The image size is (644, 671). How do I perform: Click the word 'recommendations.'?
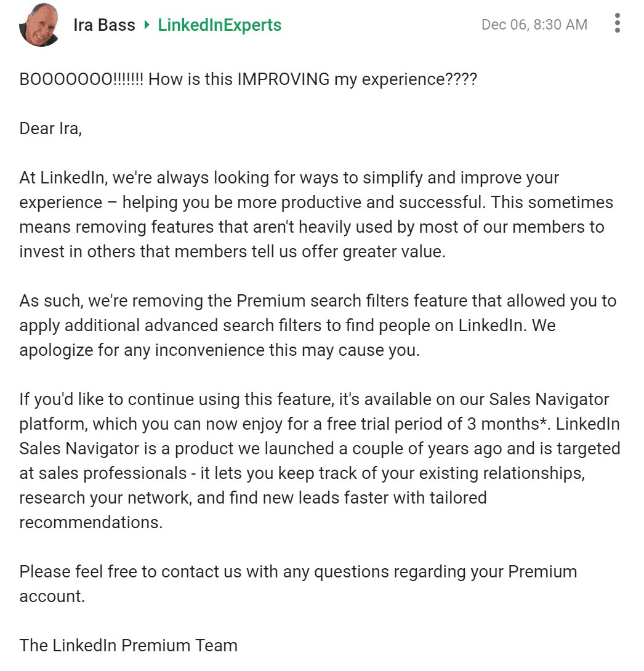coord(91,523)
